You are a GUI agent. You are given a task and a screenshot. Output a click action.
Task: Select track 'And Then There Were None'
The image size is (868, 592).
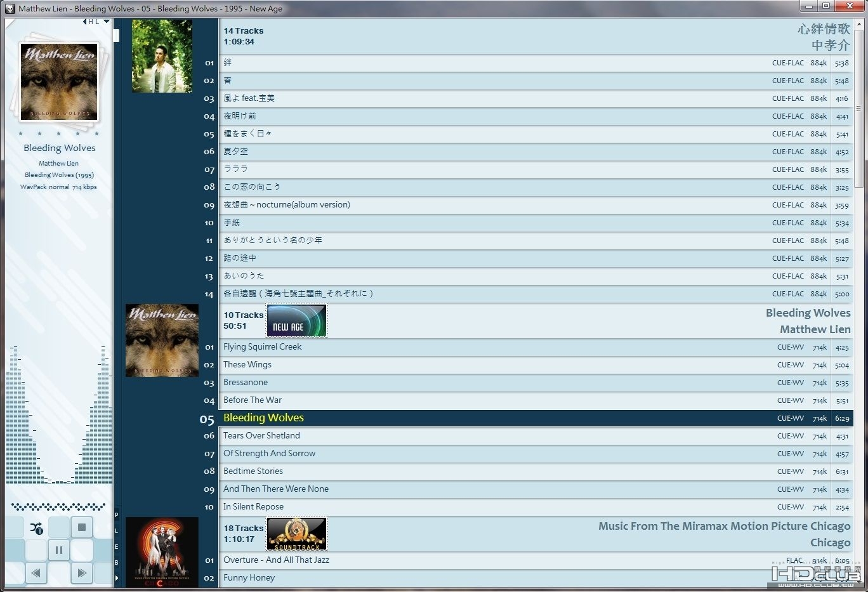click(x=536, y=489)
